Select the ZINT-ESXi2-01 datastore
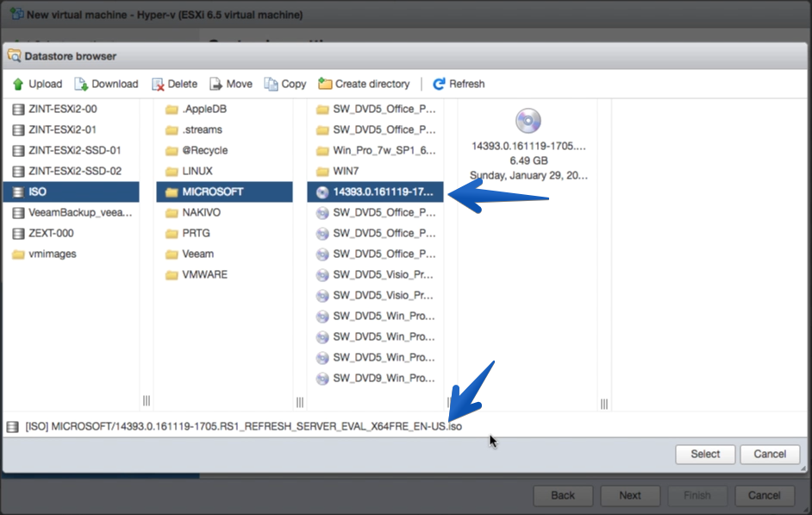The width and height of the screenshot is (812, 515). (x=71, y=129)
